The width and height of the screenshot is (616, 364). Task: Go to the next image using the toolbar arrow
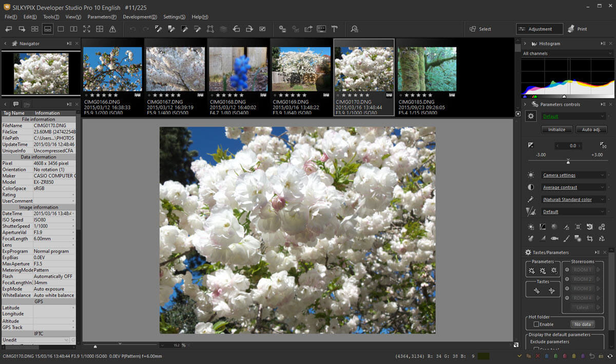point(22,29)
